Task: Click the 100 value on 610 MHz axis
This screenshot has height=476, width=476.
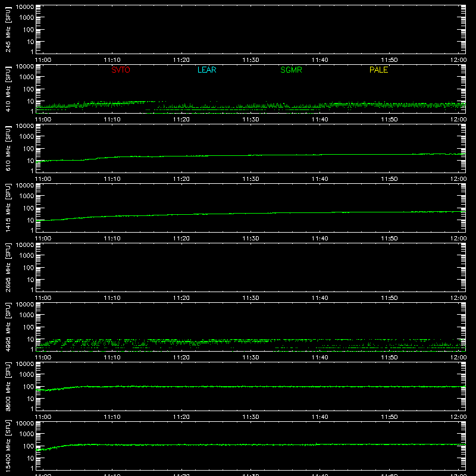Action: (29, 149)
